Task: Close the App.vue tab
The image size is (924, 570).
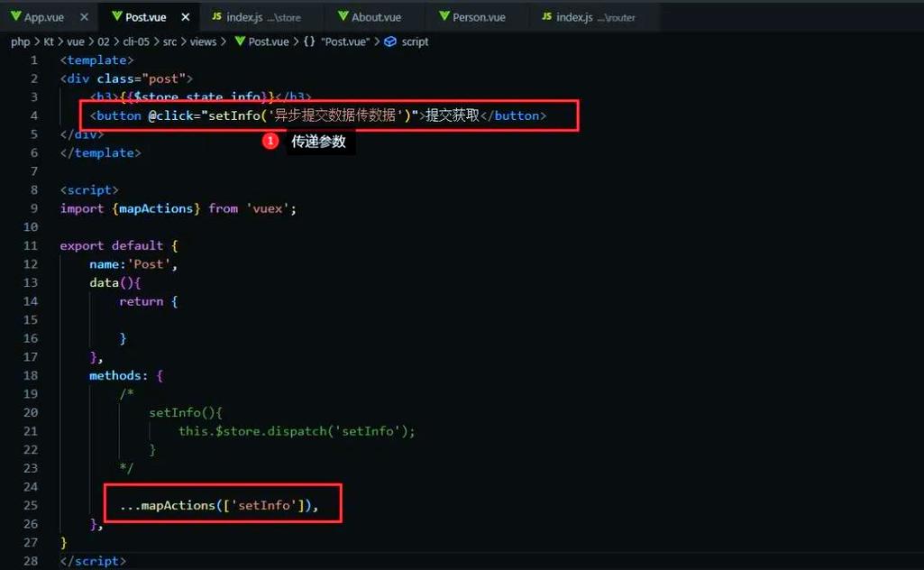Action: pos(84,17)
